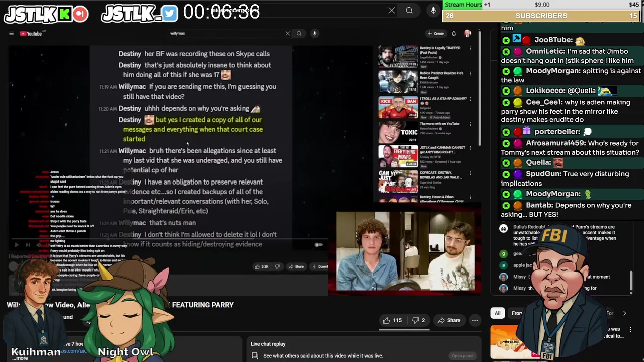This screenshot has height=362, width=644.
Task: Click the SUBSCRIBERS goal bar
Action: [x=541, y=16]
